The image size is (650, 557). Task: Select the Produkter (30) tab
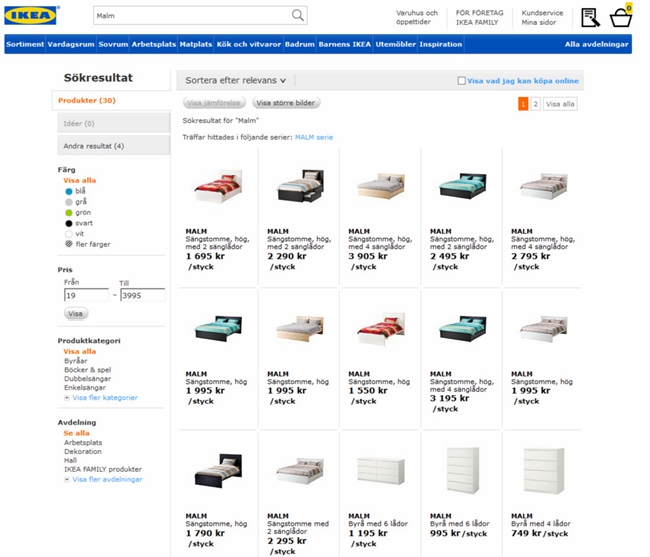(111, 100)
